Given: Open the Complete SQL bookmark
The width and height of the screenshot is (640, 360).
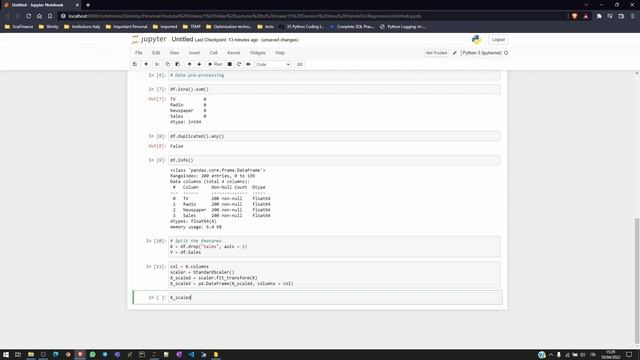Looking at the screenshot, I should point(352,27).
